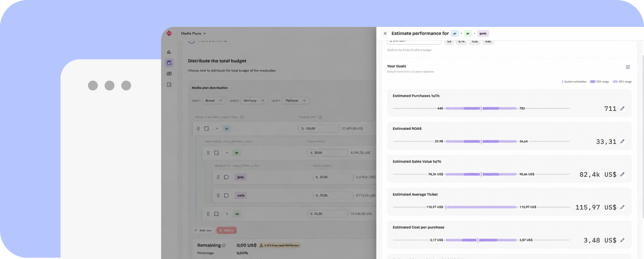Click the Estimated Sales Value range slider marker
Image resolution: width=644 pixels, height=259 pixels.
(x=481, y=174)
